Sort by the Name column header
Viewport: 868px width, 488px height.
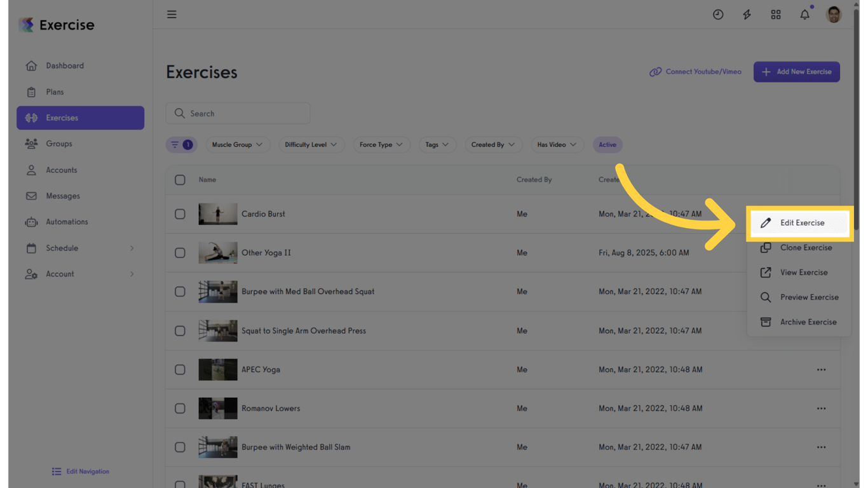[207, 180]
